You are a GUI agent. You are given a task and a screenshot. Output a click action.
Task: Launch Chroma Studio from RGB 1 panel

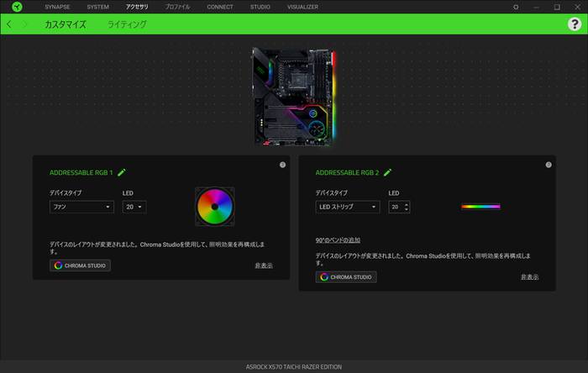click(x=80, y=265)
